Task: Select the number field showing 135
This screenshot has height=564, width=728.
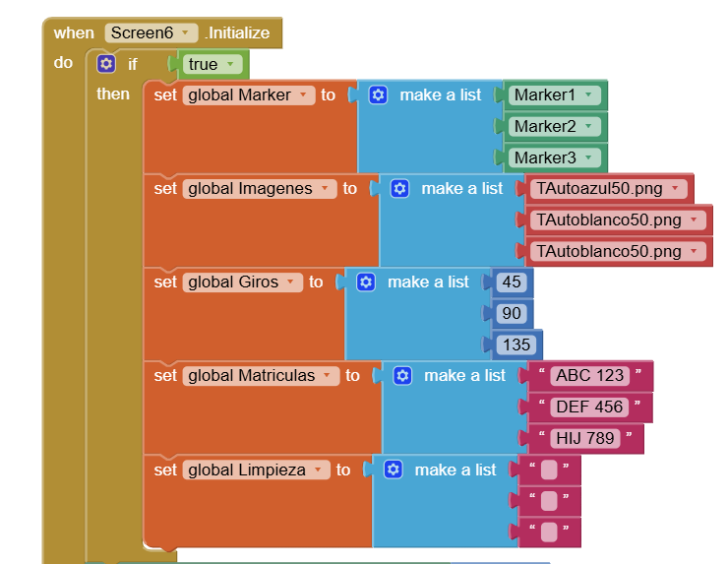Action: [x=516, y=345]
